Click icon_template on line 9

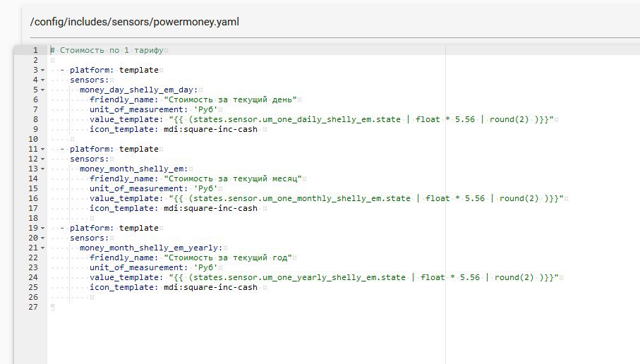click(x=174, y=129)
